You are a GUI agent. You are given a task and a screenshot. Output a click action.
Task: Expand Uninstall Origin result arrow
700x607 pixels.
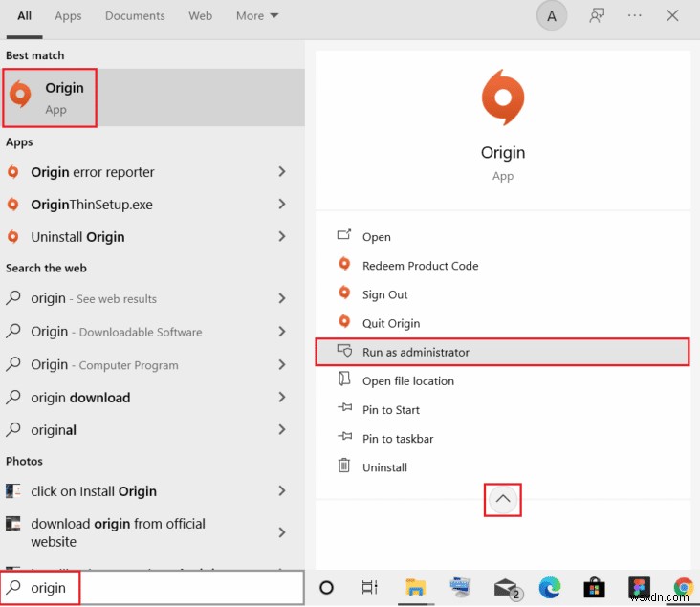pyautogui.click(x=282, y=237)
